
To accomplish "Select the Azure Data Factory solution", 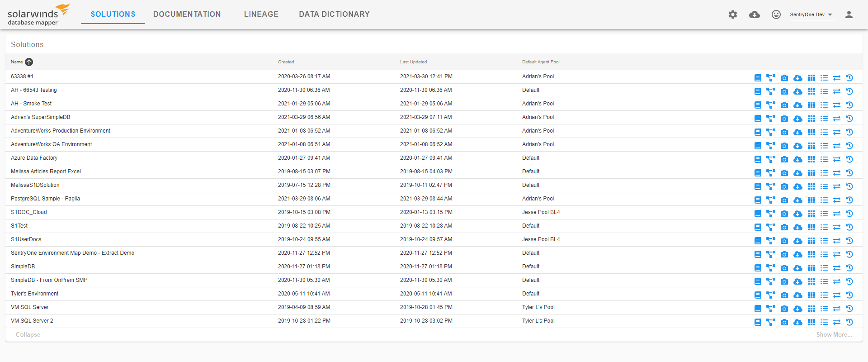I will pos(34,158).
